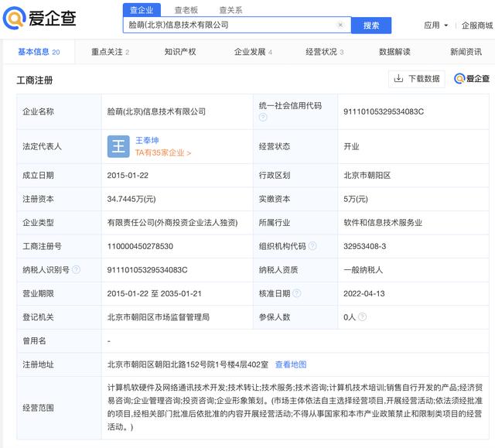Open the 企业发展 tab
Image resolution: width=495 pixels, height=448 pixels.
253,52
